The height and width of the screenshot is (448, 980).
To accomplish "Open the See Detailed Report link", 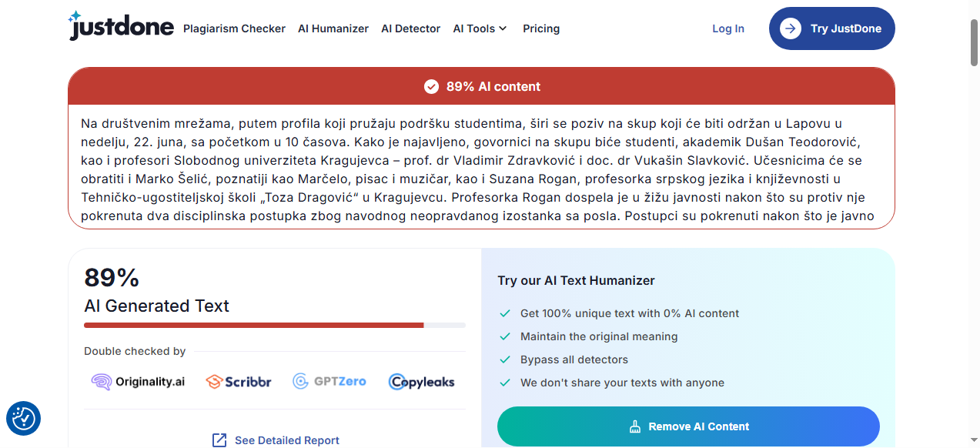I will tap(286, 440).
